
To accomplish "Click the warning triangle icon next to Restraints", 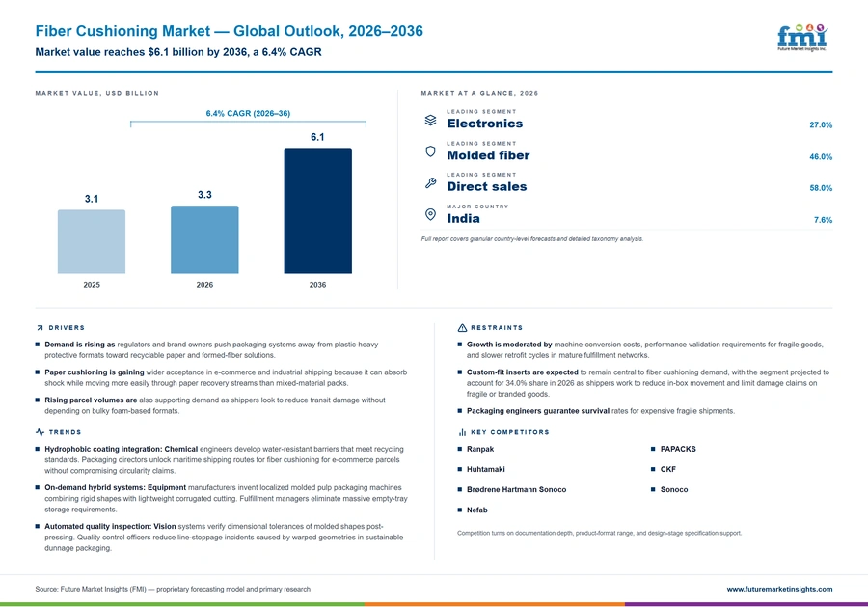I will (x=462, y=328).
